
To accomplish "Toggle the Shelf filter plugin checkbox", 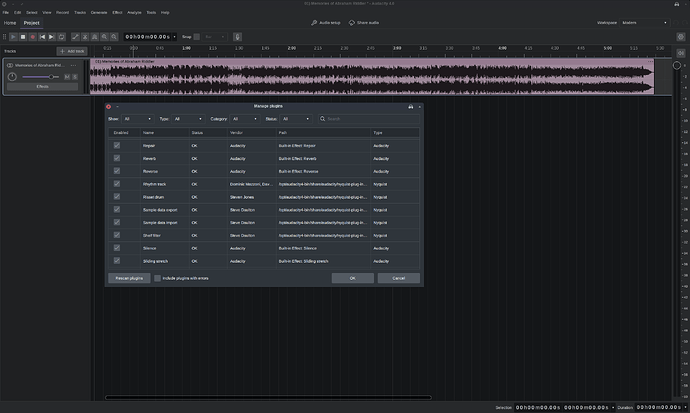I will click(117, 235).
